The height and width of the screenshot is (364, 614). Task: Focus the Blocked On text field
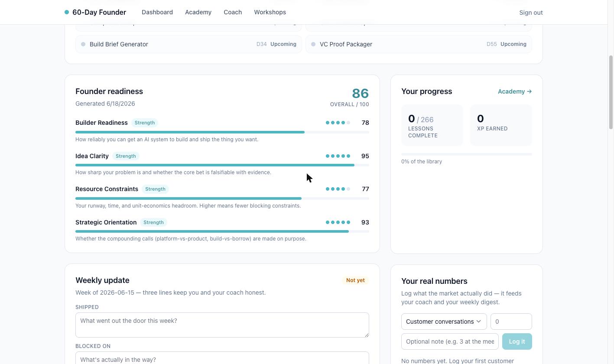pyautogui.click(x=222, y=358)
